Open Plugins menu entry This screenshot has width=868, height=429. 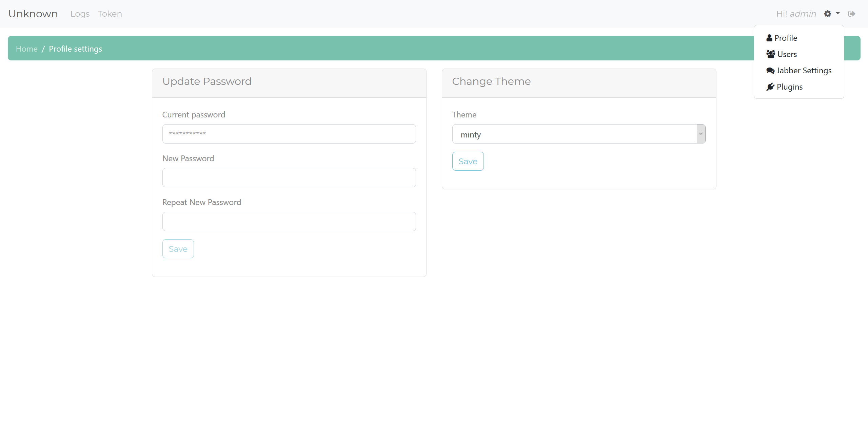click(x=799, y=87)
